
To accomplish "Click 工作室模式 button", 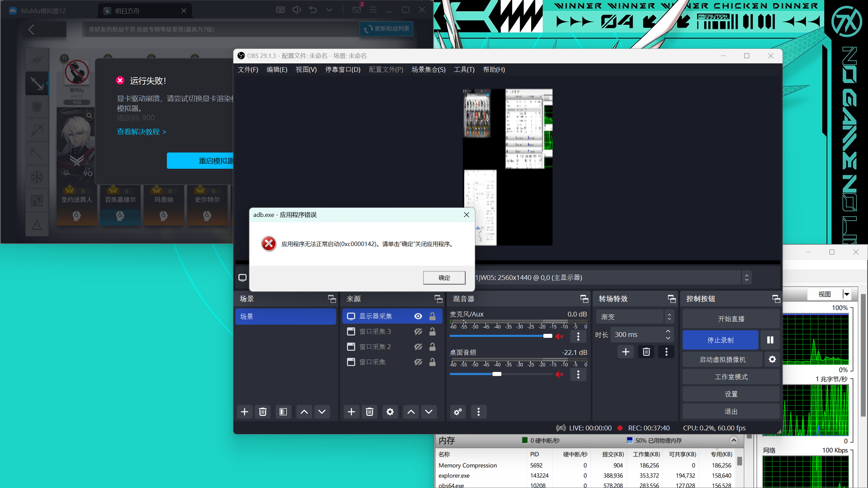I will click(x=731, y=377).
